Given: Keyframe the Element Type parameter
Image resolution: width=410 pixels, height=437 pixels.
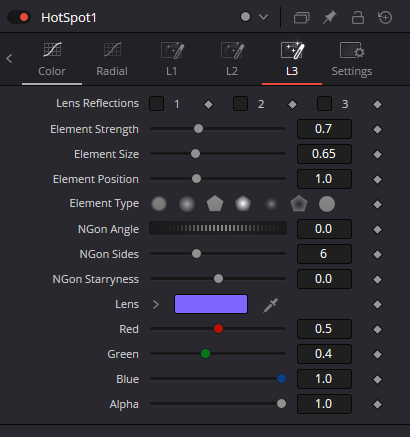Looking at the screenshot, I should coord(377,204).
